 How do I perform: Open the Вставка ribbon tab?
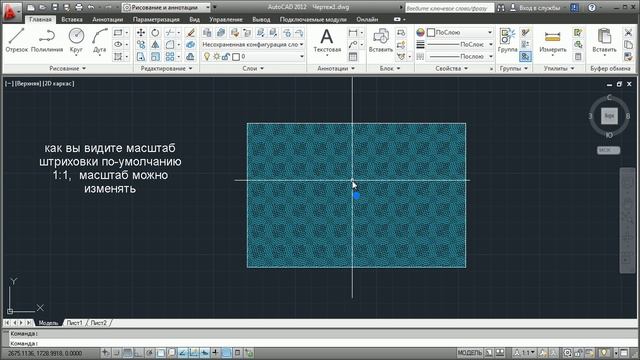(x=72, y=19)
